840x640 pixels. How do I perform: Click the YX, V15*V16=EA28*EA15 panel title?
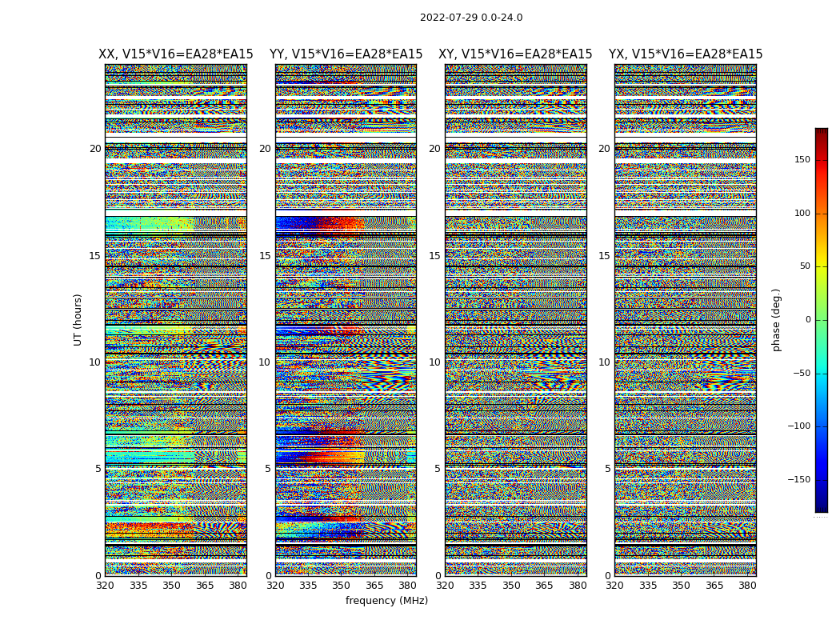[x=685, y=54]
